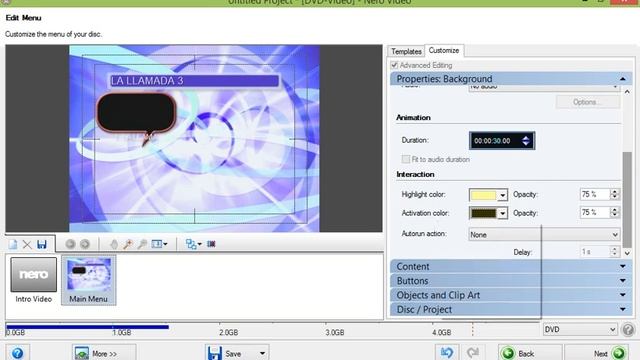Create a new menu page with the blank-page icon
The height and width of the screenshot is (360, 640).
(x=13, y=244)
